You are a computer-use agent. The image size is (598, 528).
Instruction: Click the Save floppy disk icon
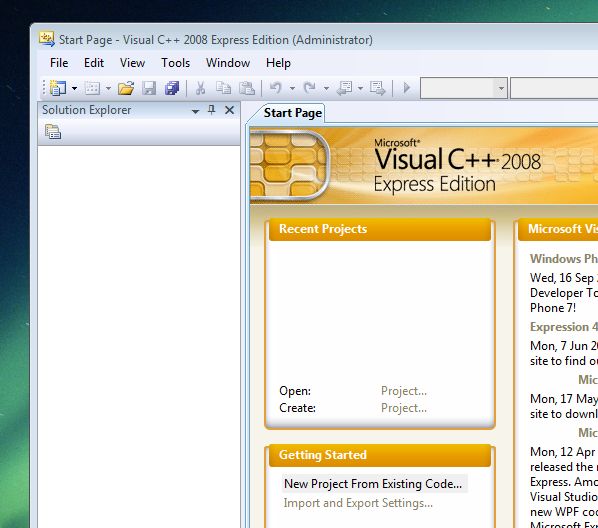(149, 88)
